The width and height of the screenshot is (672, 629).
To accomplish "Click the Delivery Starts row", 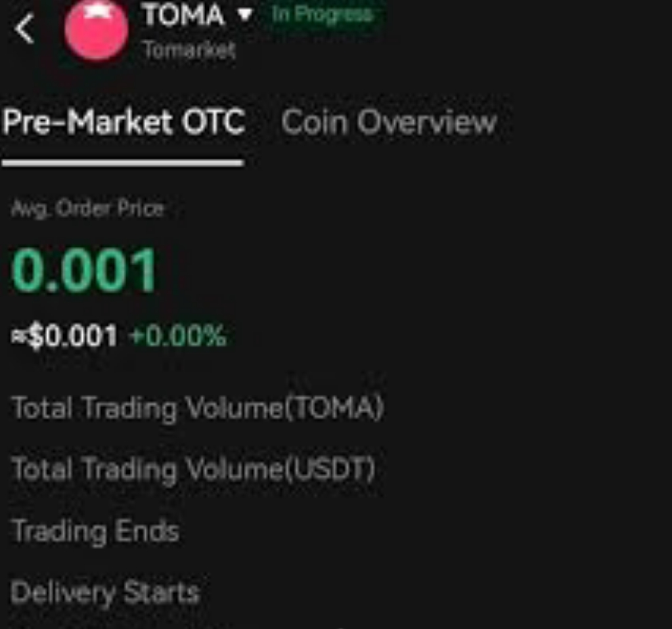I will tap(105, 593).
